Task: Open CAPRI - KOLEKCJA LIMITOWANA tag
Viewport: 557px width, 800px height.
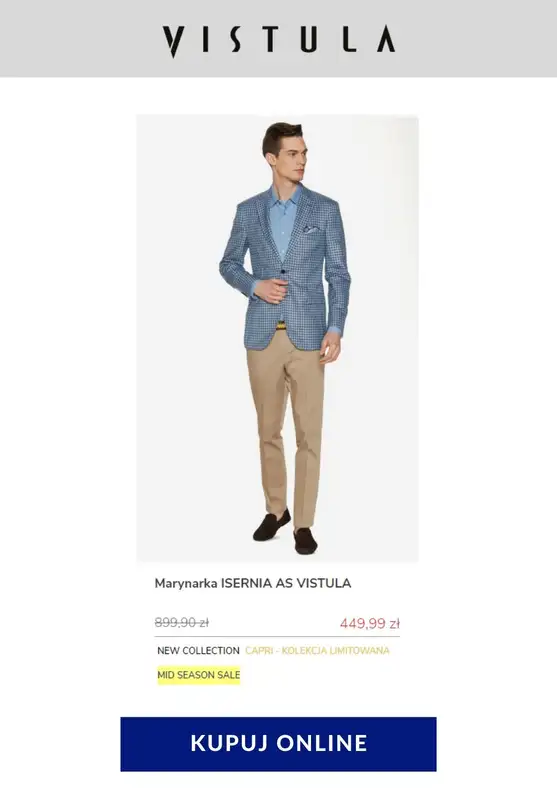Action: [317, 651]
